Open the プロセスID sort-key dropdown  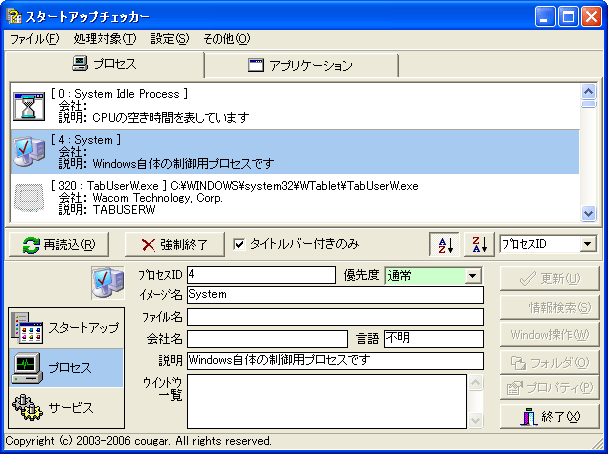pyautogui.click(x=587, y=244)
